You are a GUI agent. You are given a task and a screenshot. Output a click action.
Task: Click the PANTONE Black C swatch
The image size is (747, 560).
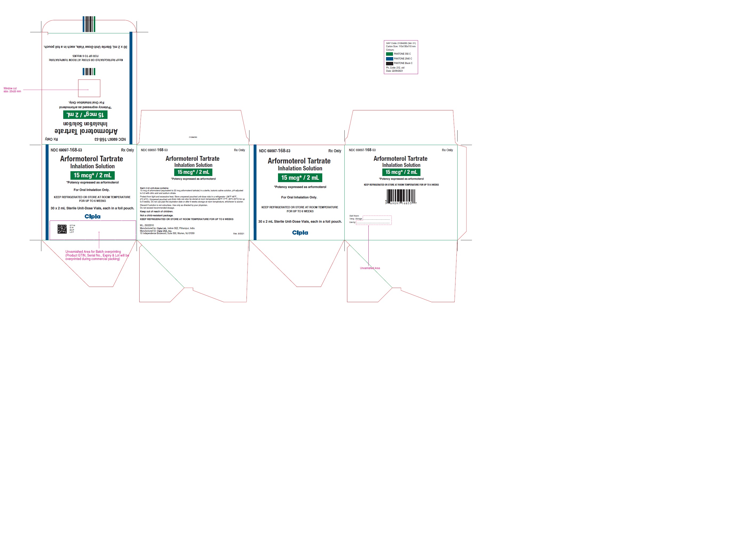pos(389,63)
